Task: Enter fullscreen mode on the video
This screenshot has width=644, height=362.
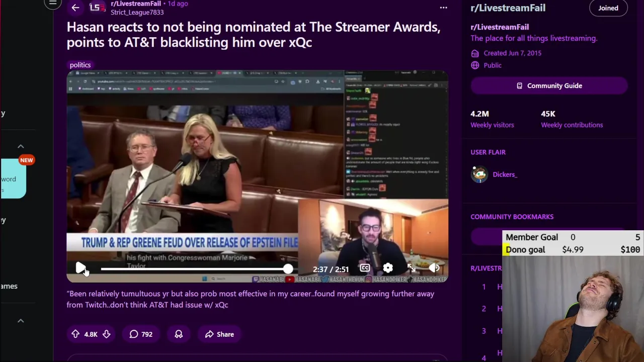Action: coord(412,268)
